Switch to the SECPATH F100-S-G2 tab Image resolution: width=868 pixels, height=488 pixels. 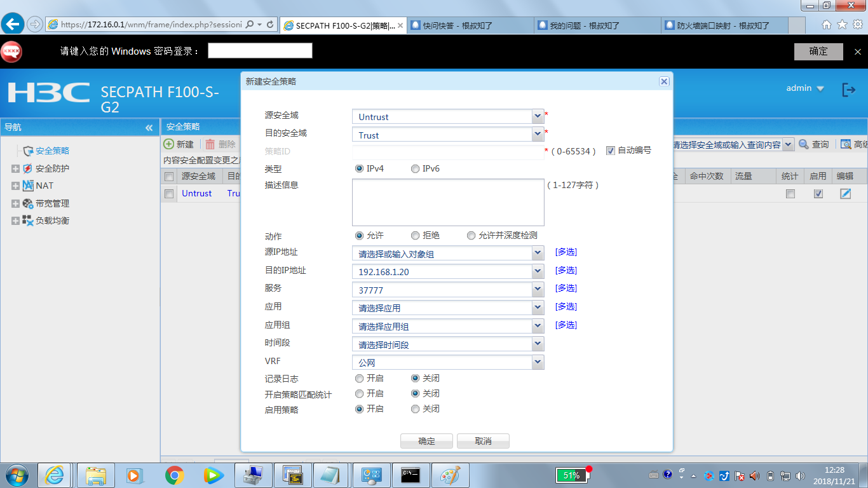(x=343, y=25)
